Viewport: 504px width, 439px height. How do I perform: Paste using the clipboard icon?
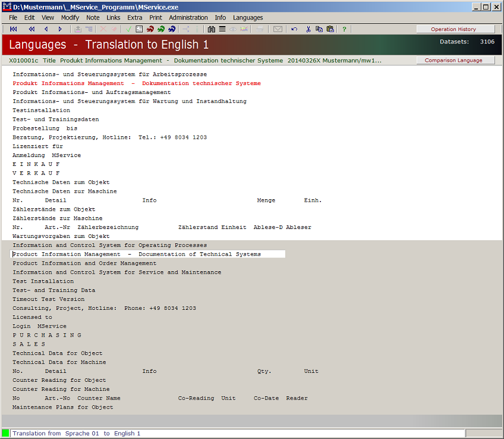point(330,29)
